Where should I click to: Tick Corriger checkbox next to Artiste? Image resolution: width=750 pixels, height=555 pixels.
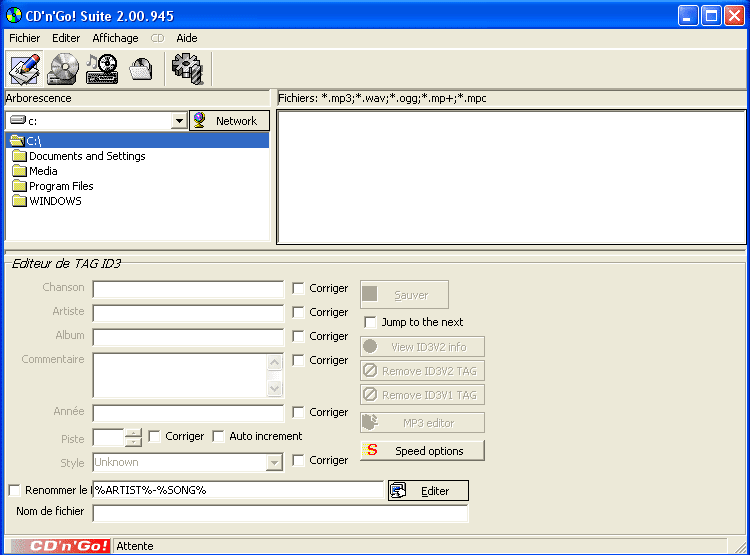(x=298, y=312)
